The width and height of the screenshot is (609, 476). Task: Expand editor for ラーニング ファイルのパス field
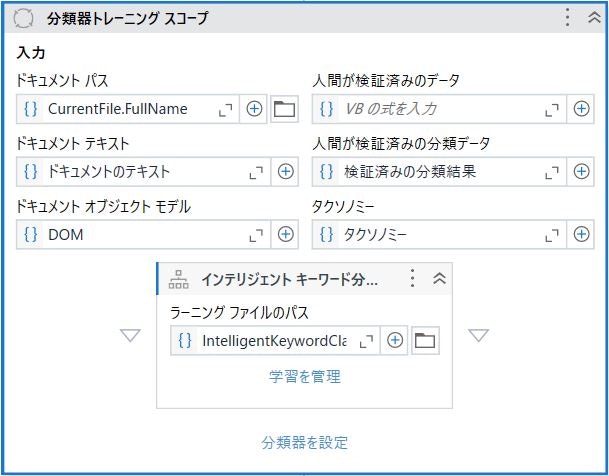366,342
